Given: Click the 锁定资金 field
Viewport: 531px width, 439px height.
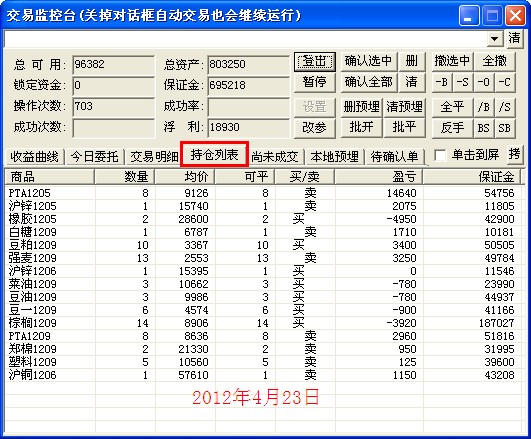Looking at the screenshot, I should click(113, 85).
